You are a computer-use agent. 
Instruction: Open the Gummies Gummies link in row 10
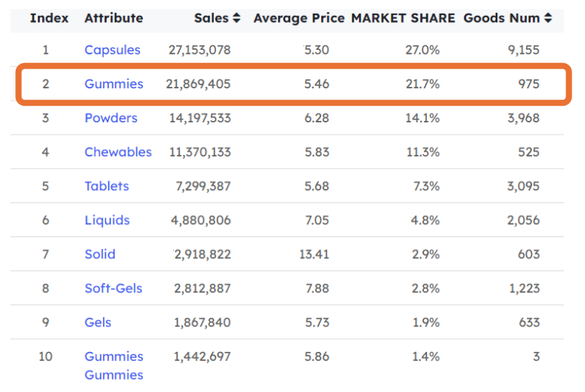(113, 365)
